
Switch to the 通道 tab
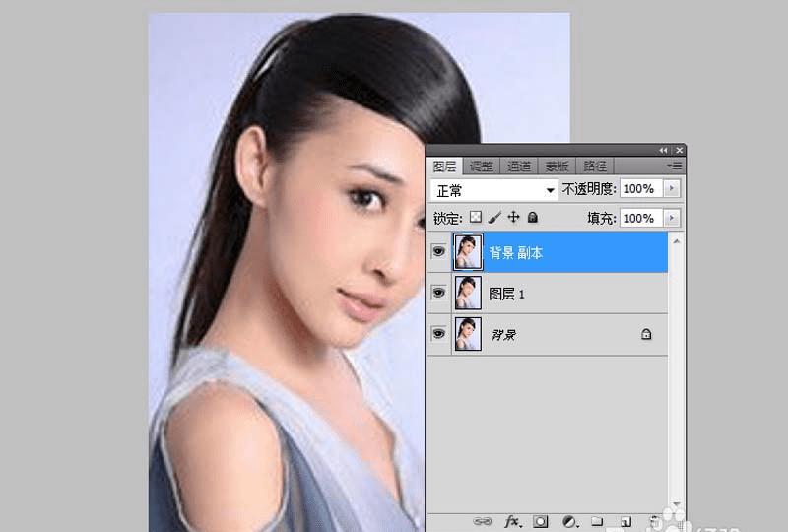(x=519, y=166)
